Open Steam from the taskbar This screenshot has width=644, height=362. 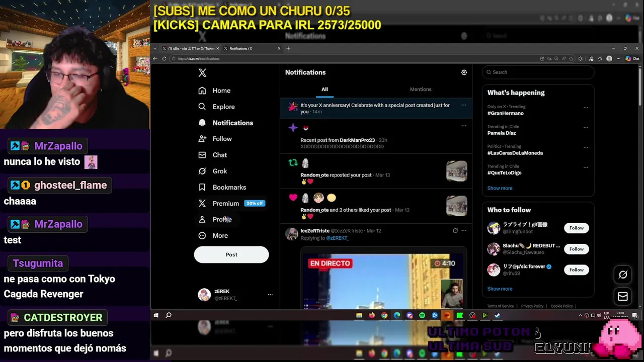tap(497, 315)
